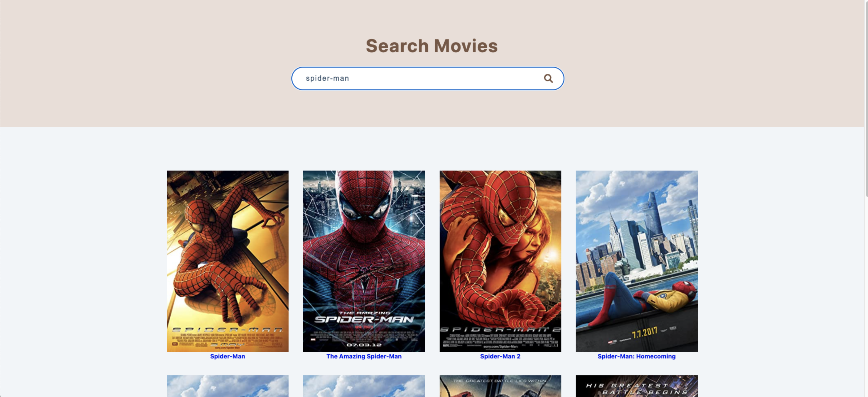The height and width of the screenshot is (397, 868).
Task: Click the magnifying glass search icon
Action: (548, 78)
